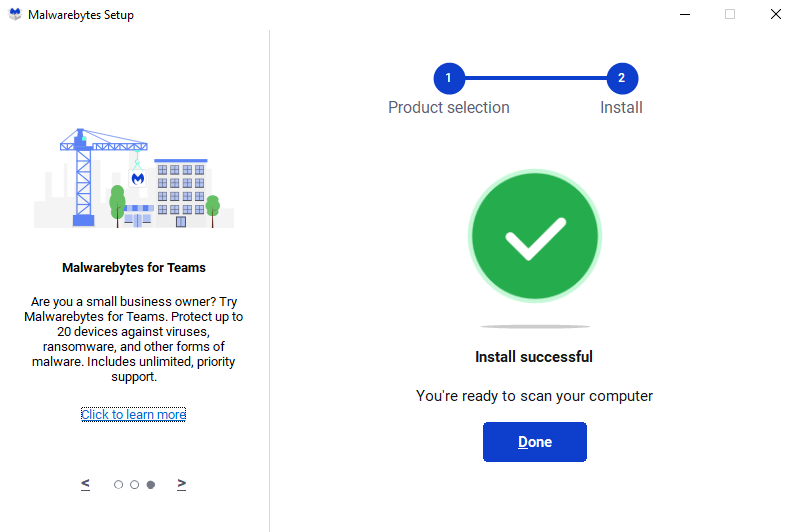The image size is (786, 532).
Task: Click the progress line between the steps
Action: point(535,78)
